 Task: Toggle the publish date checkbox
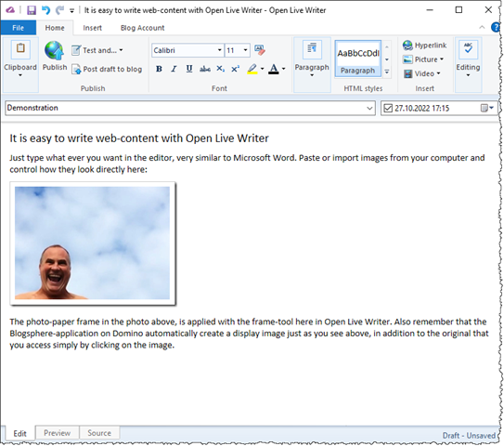click(x=388, y=108)
